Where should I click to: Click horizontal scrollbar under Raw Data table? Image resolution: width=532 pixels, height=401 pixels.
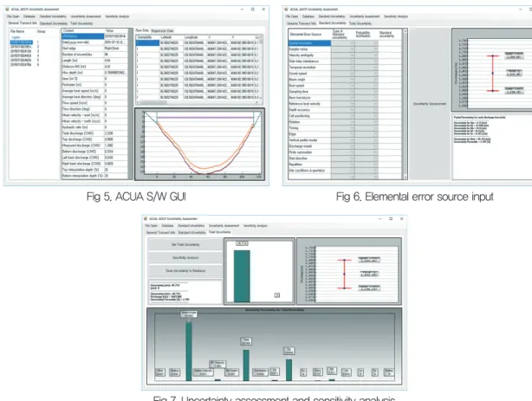point(199,102)
